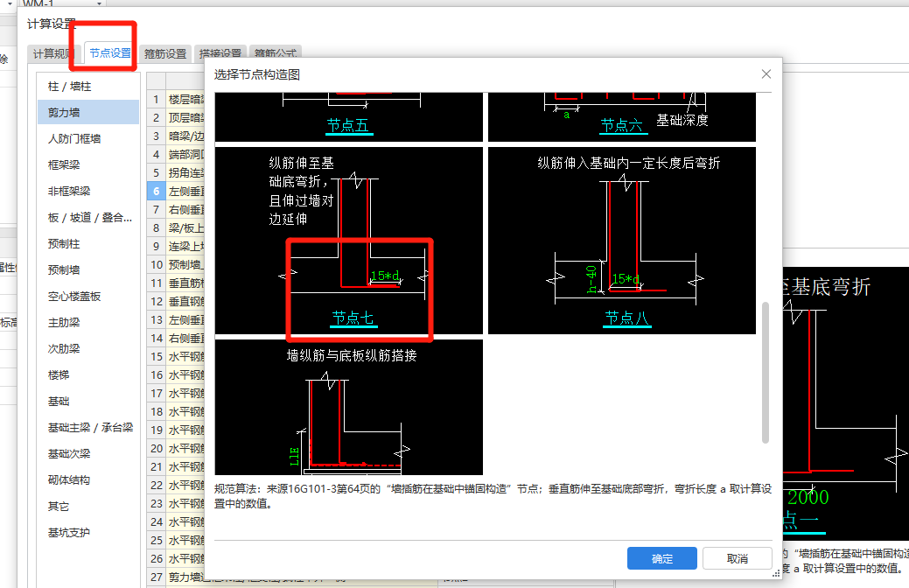The height and width of the screenshot is (588, 909).
Task: Switch to the 箍筋设置 tab
Action: tap(165, 54)
